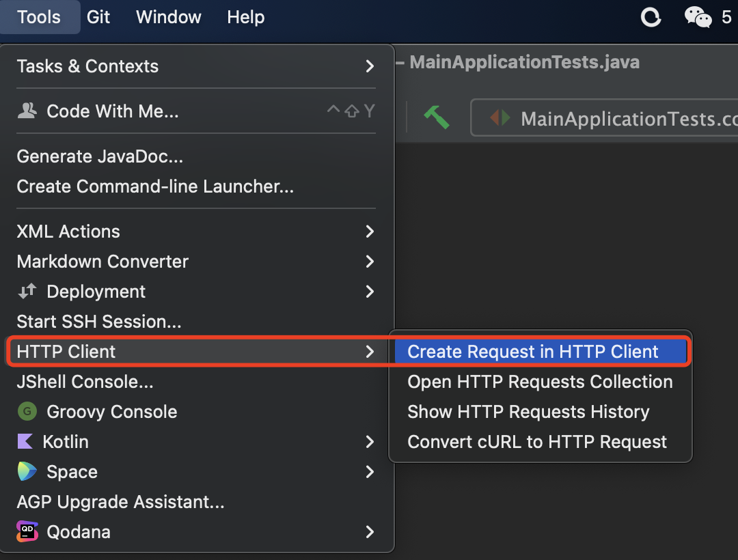Click the Space logo icon
738x560 pixels.
coord(27,472)
